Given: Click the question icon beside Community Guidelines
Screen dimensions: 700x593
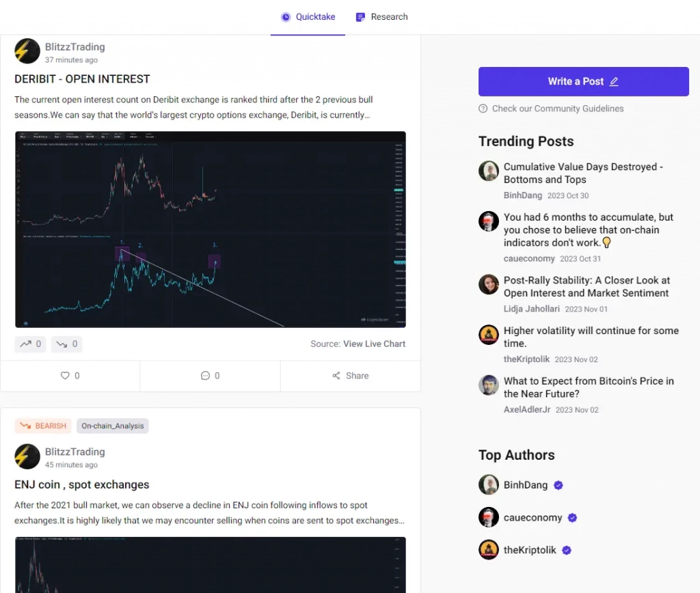Looking at the screenshot, I should 483,109.
